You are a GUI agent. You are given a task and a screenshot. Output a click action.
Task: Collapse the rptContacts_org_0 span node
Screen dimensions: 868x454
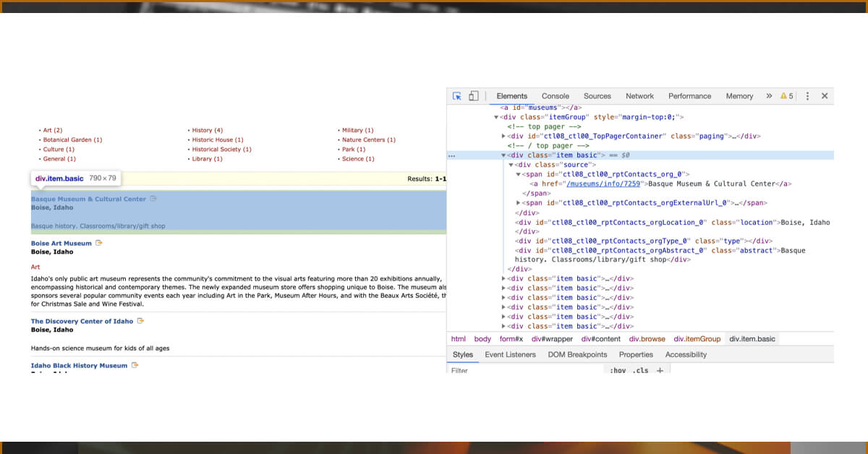click(518, 174)
